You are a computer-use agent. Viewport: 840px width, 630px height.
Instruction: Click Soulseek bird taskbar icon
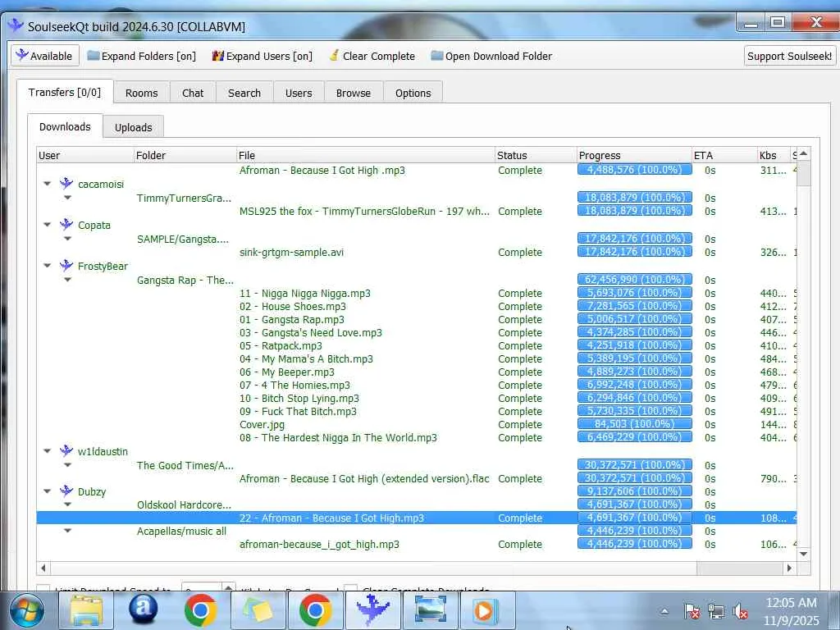tap(373, 610)
